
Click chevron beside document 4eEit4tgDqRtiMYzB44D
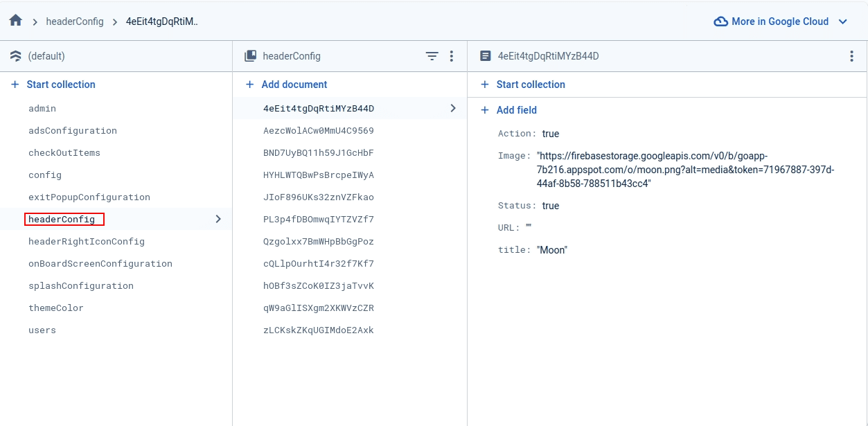(x=453, y=108)
